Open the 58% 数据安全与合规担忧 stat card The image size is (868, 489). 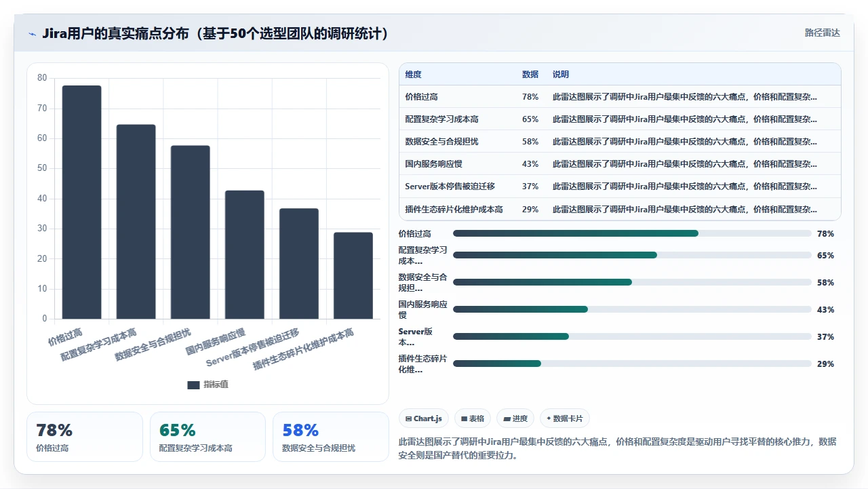coord(331,437)
